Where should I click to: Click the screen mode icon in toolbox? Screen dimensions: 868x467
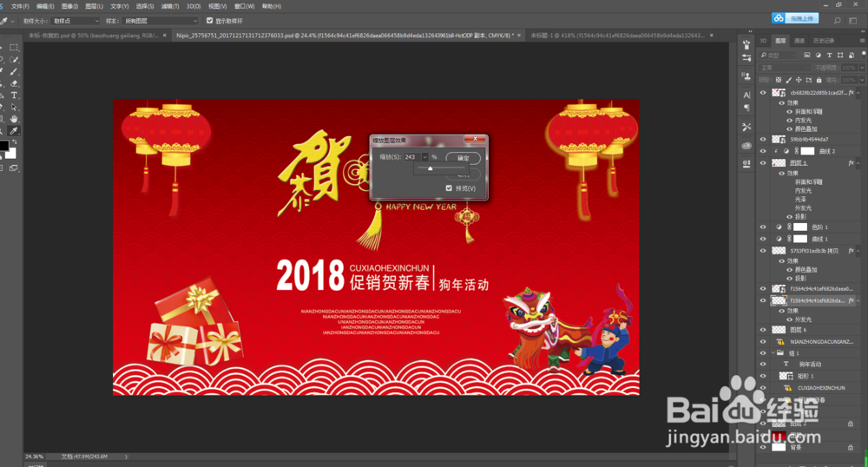pos(14,168)
